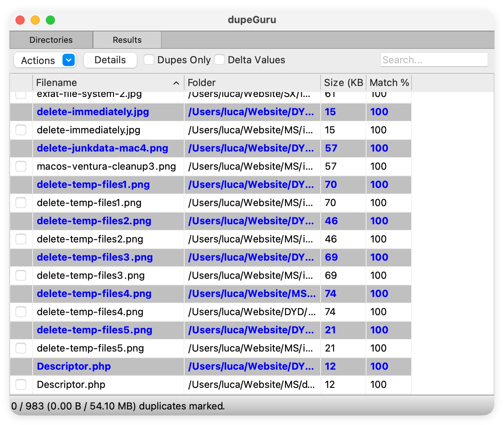The width and height of the screenshot is (504, 425).
Task: Open the Actions dropdown menu
Action: coord(45,60)
